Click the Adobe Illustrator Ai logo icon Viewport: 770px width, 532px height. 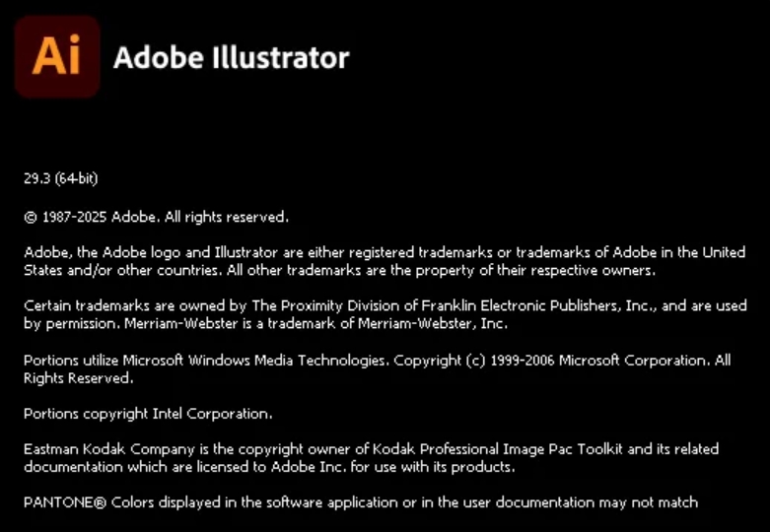click(56, 56)
